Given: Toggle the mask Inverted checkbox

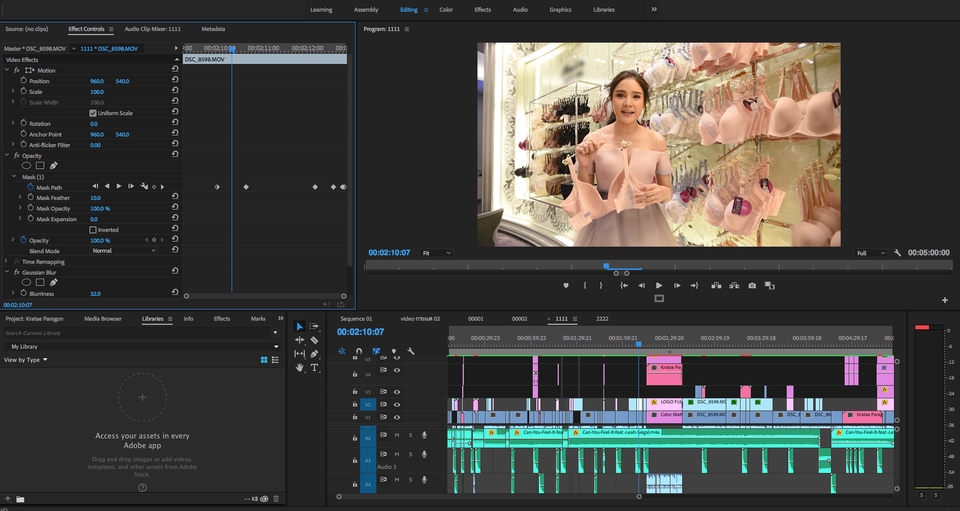Looking at the screenshot, I should [93, 229].
